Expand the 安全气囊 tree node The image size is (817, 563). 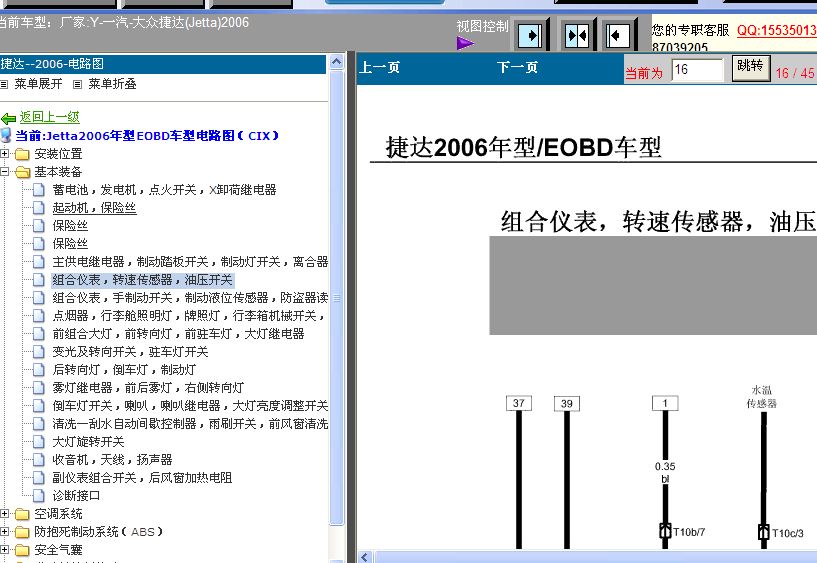[4, 549]
